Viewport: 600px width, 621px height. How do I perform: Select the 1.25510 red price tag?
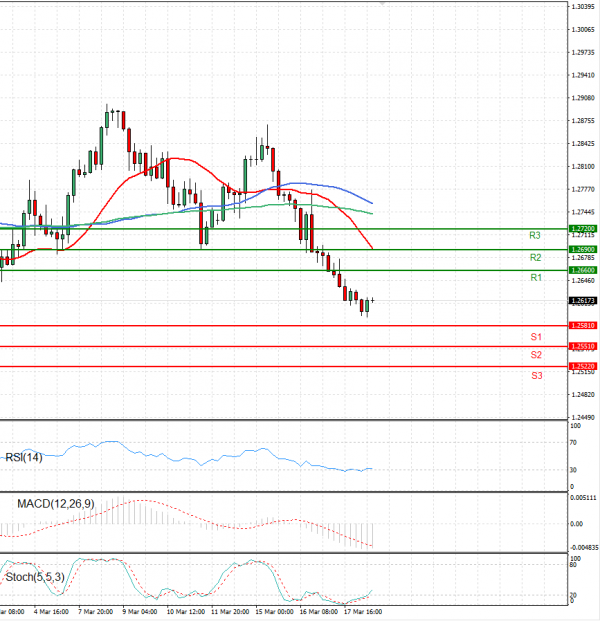coord(583,347)
